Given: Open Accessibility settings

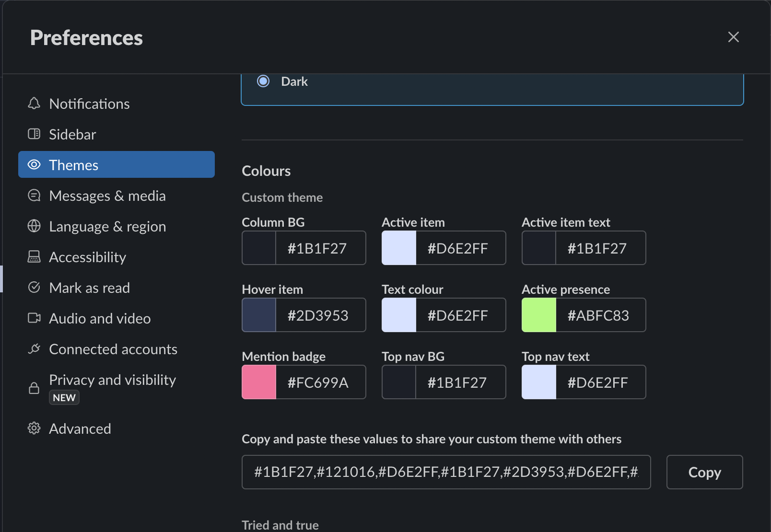Looking at the screenshot, I should (117, 257).
